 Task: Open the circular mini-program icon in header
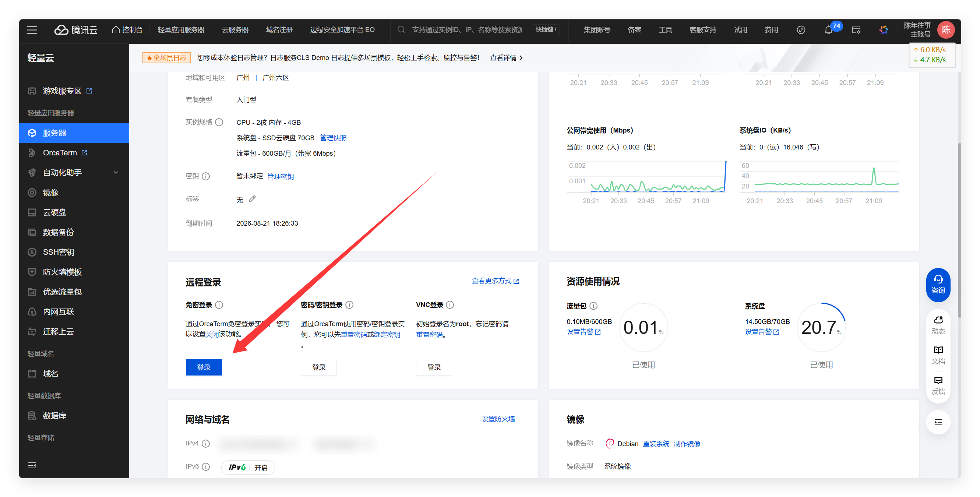tap(801, 30)
